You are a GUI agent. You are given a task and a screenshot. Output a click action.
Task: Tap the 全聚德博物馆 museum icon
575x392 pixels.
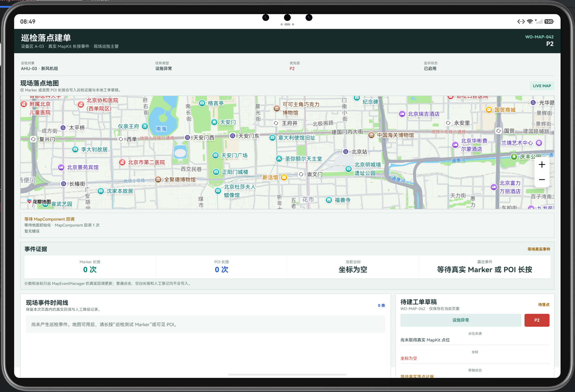(x=158, y=179)
